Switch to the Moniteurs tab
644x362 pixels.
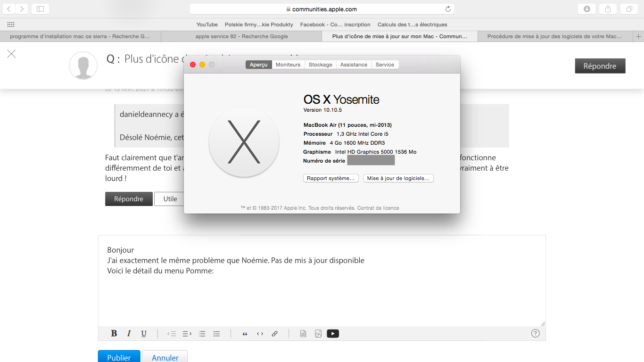(288, 65)
